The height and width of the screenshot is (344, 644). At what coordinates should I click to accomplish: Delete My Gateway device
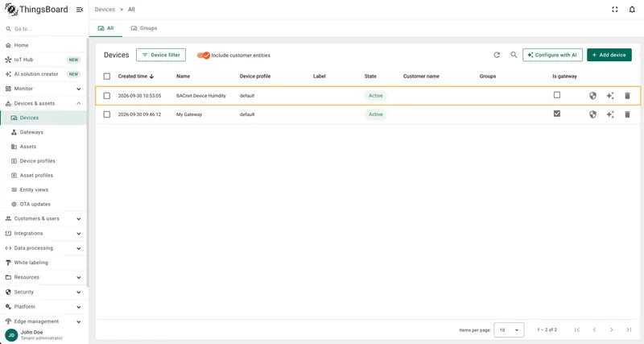pyautogui.click(x=627, y=114)
